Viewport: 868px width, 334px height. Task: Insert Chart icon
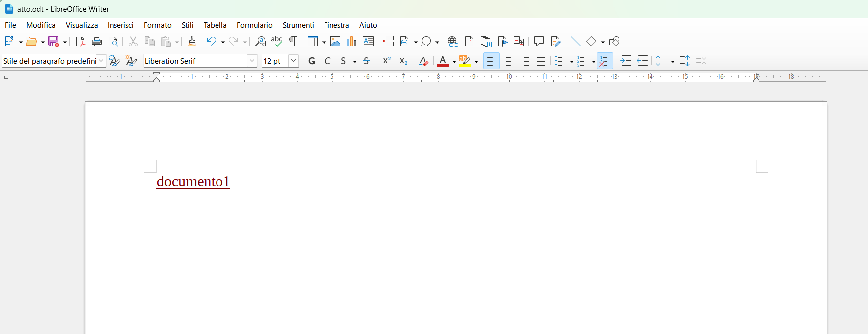352,42
